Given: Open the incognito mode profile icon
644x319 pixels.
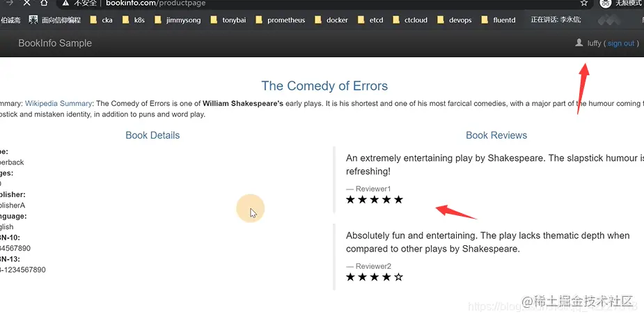Looking at the screenshot, I should [x=606, y=3].
